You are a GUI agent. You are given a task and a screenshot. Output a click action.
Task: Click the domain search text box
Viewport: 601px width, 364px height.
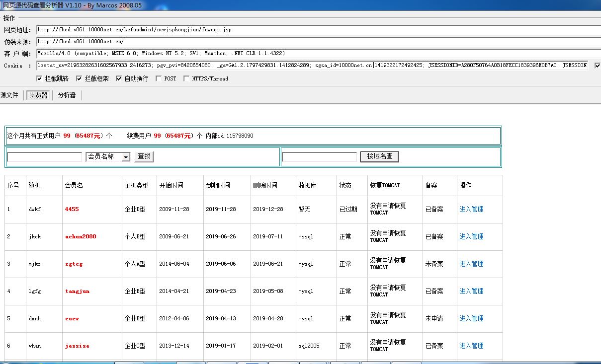pyautogui.click(x=319, y=157)
